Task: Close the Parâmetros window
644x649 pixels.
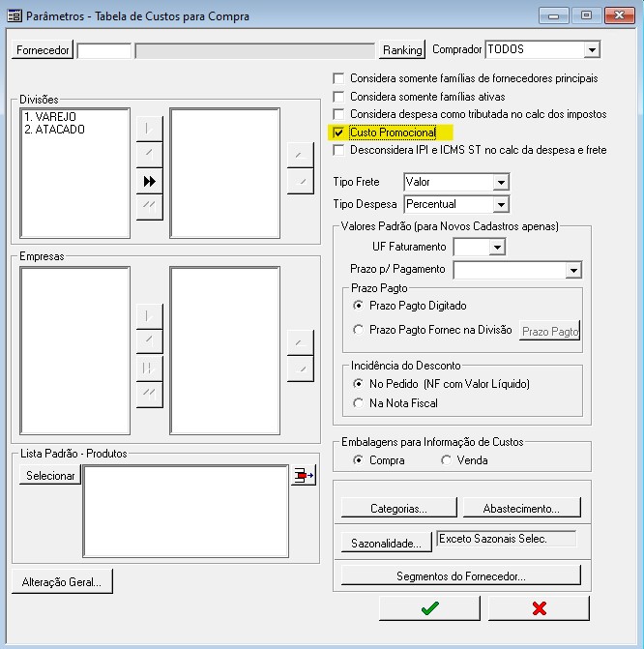Action: pyautogui.click(x=619, y=15)
